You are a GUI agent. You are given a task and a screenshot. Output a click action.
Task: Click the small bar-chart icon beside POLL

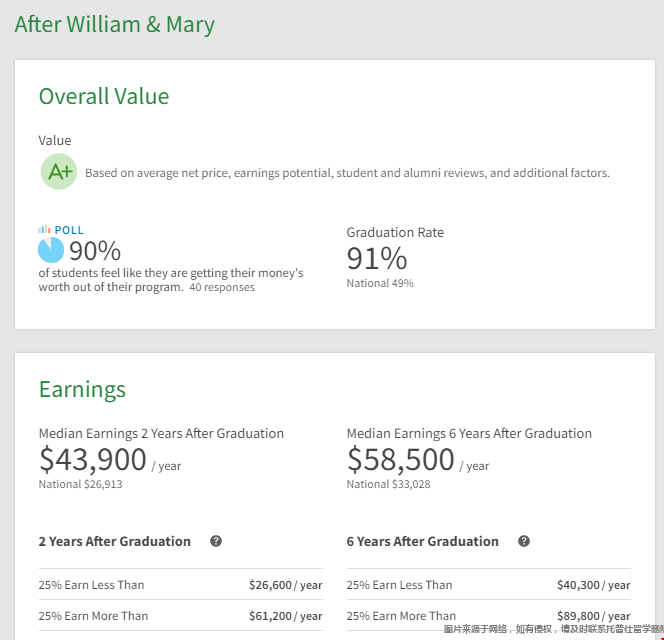44,230
